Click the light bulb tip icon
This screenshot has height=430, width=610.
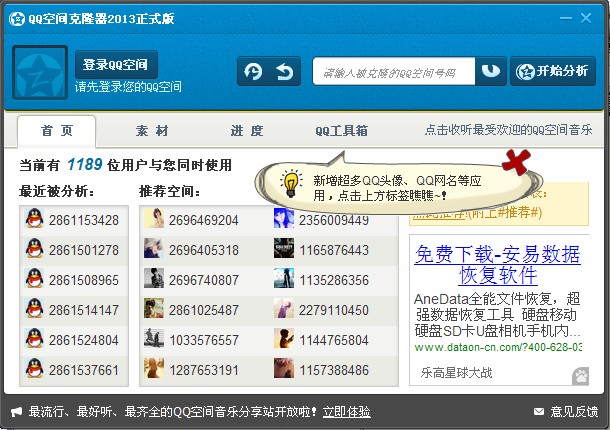coord(291,183)
